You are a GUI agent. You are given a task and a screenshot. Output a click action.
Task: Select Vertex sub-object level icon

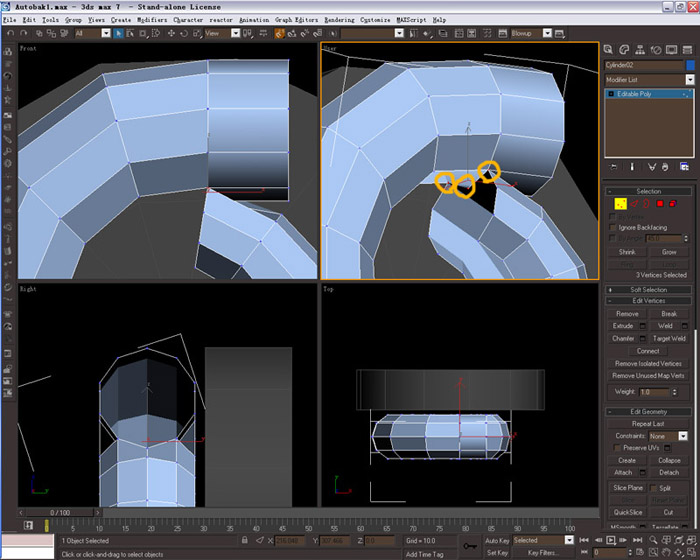click(x=620, y=204)
